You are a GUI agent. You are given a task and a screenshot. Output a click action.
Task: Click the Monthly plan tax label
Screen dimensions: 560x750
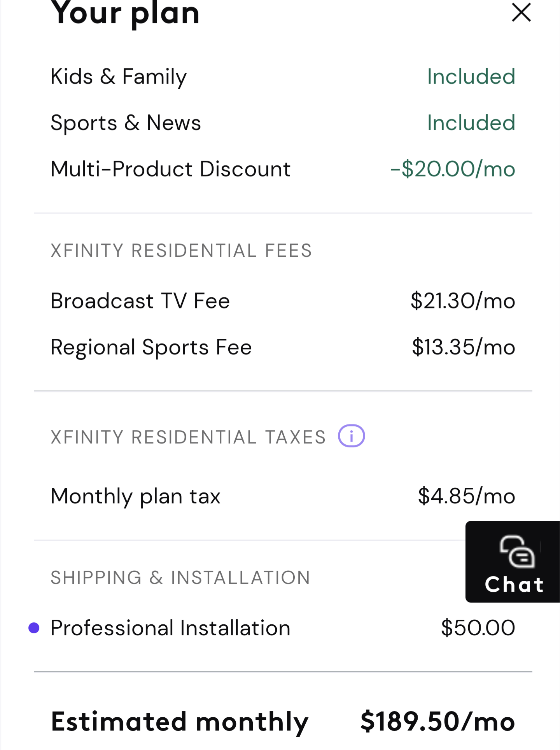click(x=135, y=496)
